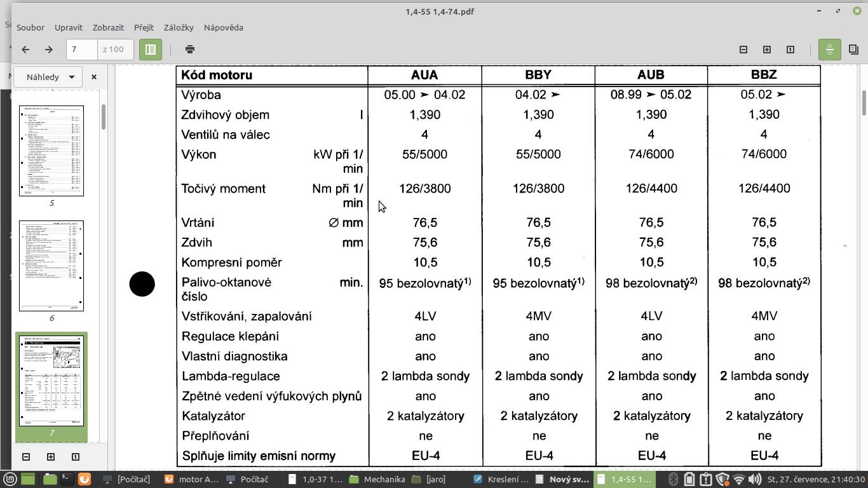This screenshot has width=868, height=488.
Task: Switch to 'Nový sv...' taskbar window
Action: (x=562, y=479)
